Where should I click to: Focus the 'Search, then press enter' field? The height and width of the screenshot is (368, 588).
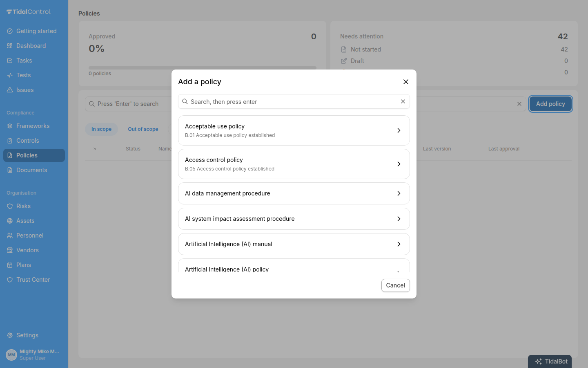click(294, 101)
